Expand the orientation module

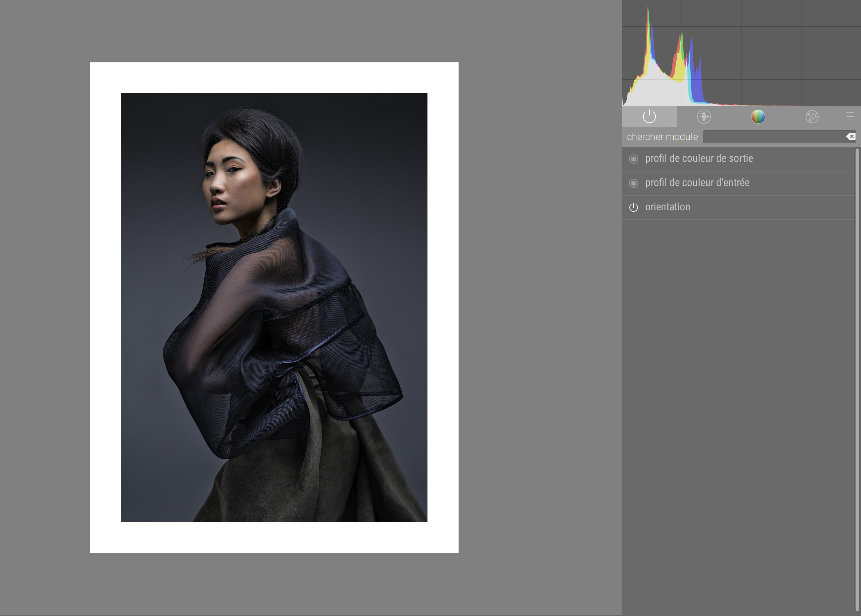668,207
